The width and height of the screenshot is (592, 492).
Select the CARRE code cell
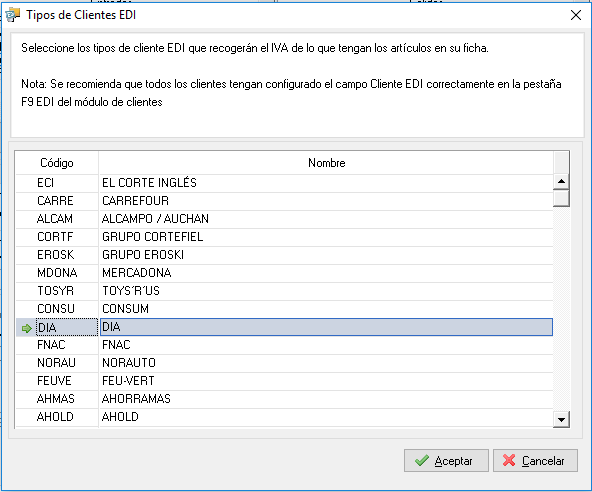(x=66, y=201)
